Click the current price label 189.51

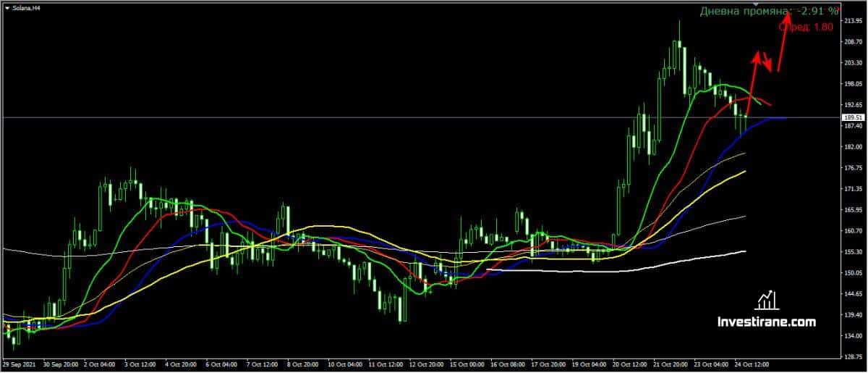tap(854, 117)
